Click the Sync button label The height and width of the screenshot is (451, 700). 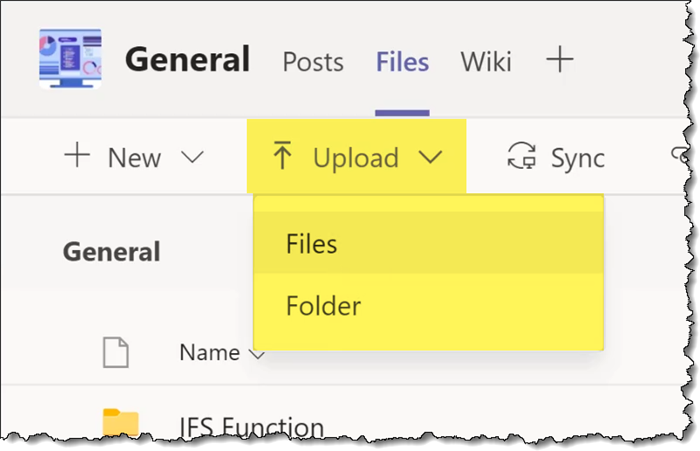click(577, 157)
